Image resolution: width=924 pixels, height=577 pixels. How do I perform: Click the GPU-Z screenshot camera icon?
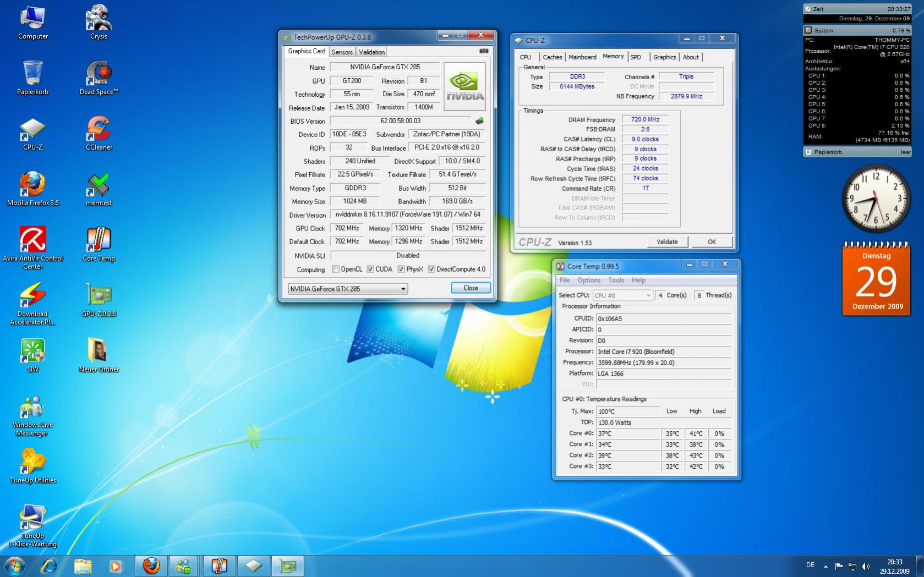click(x=484, y=51)
